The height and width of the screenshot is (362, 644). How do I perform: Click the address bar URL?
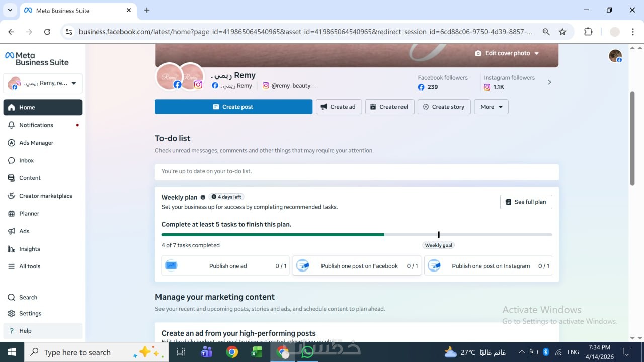pyautogui.click(x=305, y=32)
